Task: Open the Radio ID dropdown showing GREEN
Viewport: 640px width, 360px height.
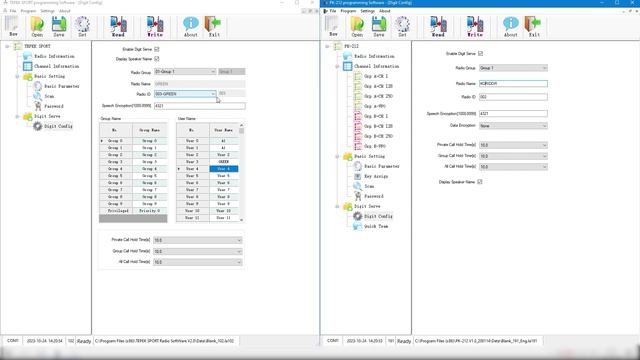Action: click(x=185, y=94)
